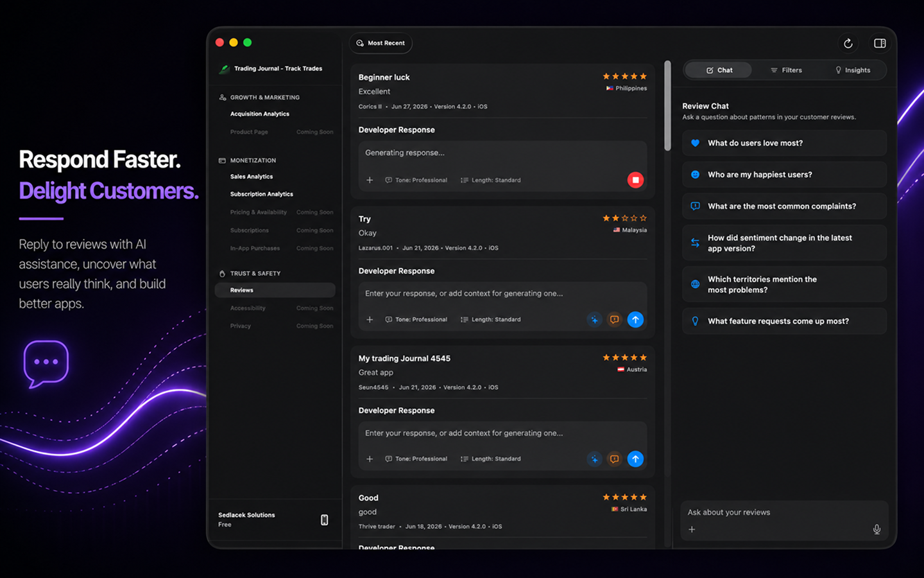Click Subscriptions Coming Soon sidebar item
Image resolution: width=924 pixels, height=578 pixels.
[x=281, y=230]
